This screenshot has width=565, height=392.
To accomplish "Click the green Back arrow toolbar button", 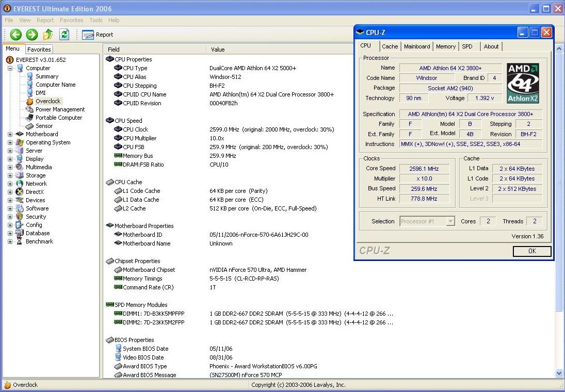I will 16,35.
